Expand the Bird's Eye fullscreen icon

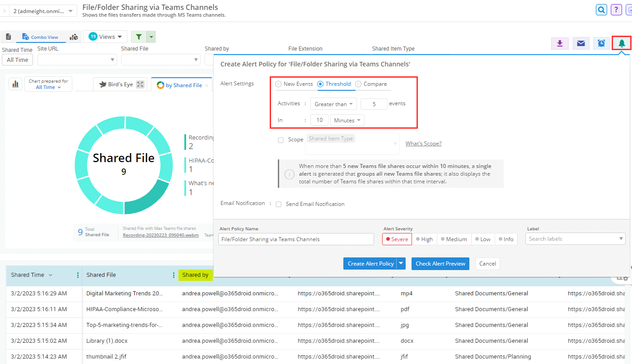click(140, 84)
